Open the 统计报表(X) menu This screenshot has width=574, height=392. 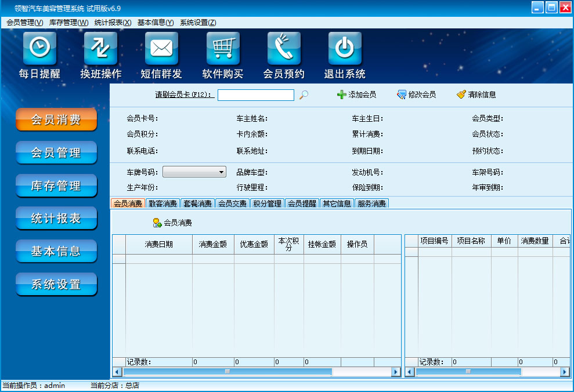(x=113, y=23)
